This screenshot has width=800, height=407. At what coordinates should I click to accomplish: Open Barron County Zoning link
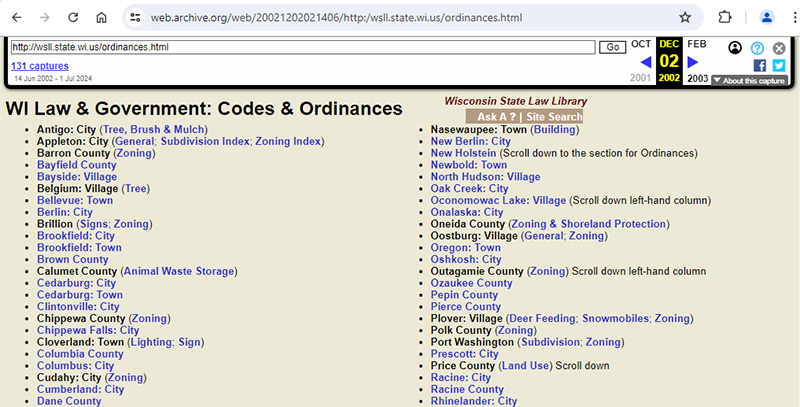134,153
